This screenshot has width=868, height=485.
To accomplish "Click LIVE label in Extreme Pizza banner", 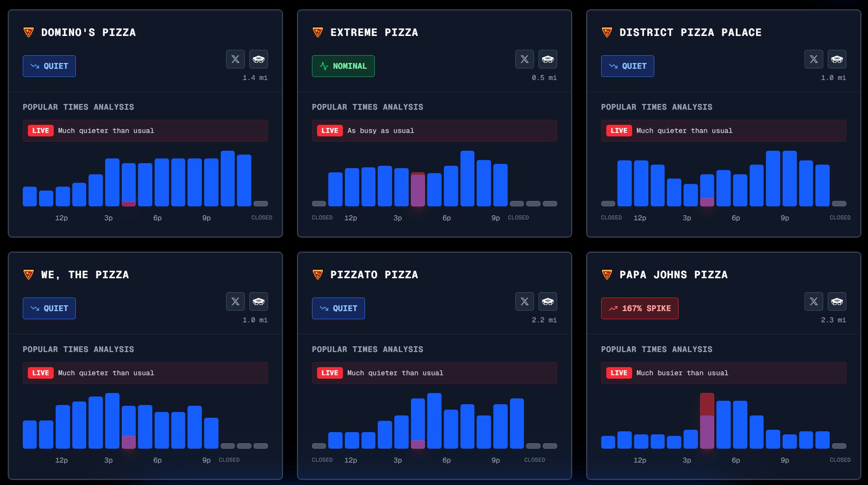I will pyautogui.click(x=329, y=131).
